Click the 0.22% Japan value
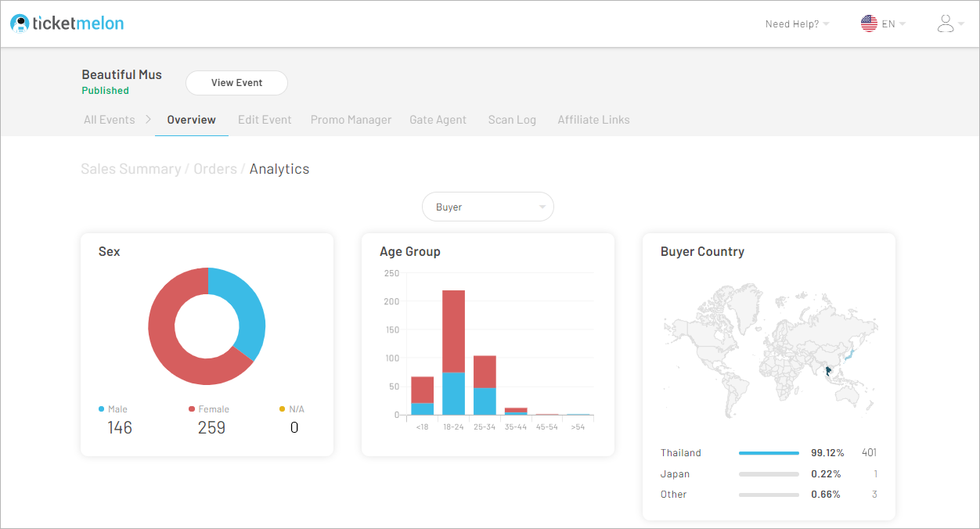The width and height of the screenshot is (980, 529). 826,474
